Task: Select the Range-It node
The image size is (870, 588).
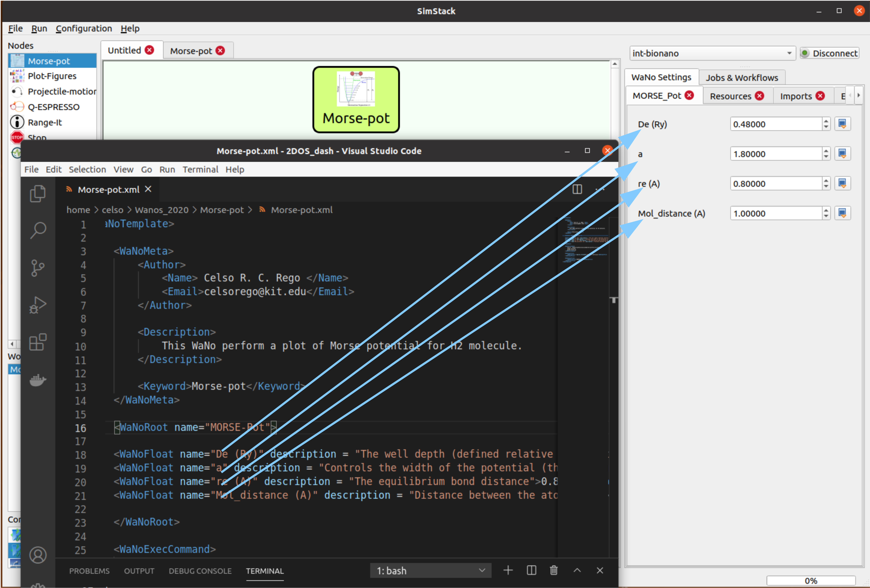Action: click(52, 122)
